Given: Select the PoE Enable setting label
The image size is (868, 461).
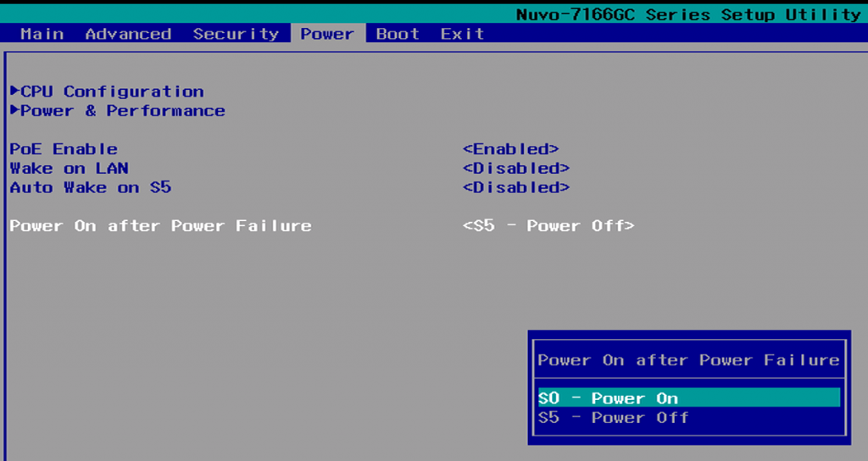Looking at the screenshot, I should pyautogui.click(x=64, y=149).
